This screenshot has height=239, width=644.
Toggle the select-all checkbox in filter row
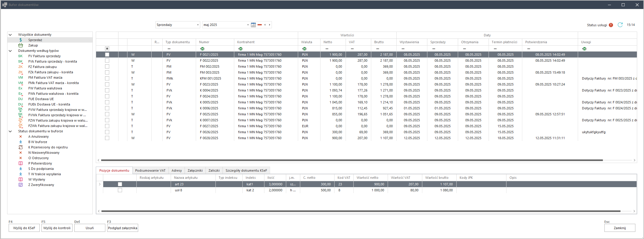tap(107, 49)
